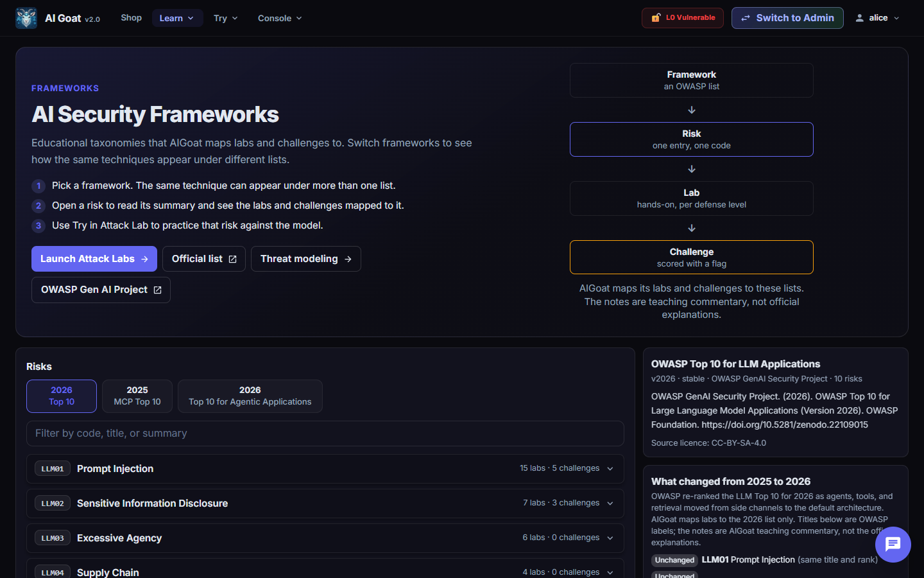Click the arrow icon on Threat modeling
This screenshot has height=578, width=924.
pos(348,259)
